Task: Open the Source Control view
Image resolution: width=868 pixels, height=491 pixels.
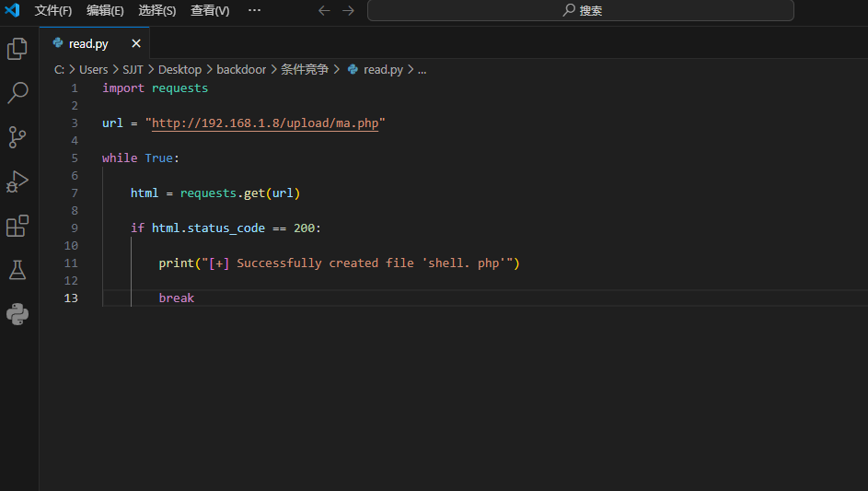Action: (x=17, y=137)
